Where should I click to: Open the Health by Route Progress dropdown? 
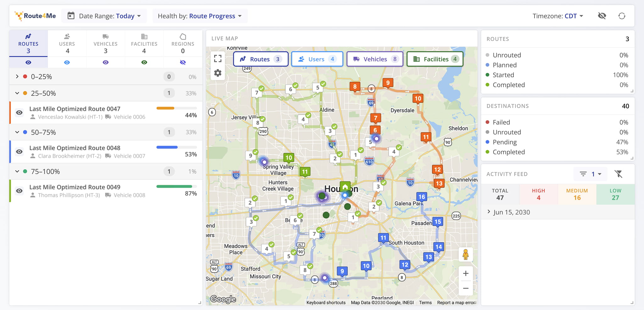point(200,16)
